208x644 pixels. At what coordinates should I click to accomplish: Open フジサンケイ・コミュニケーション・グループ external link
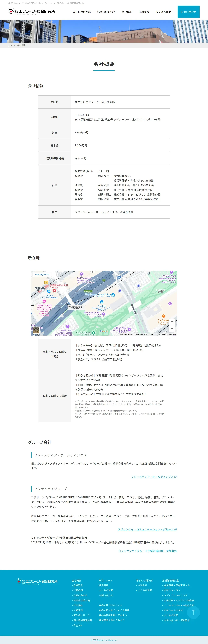pos(147,529)
